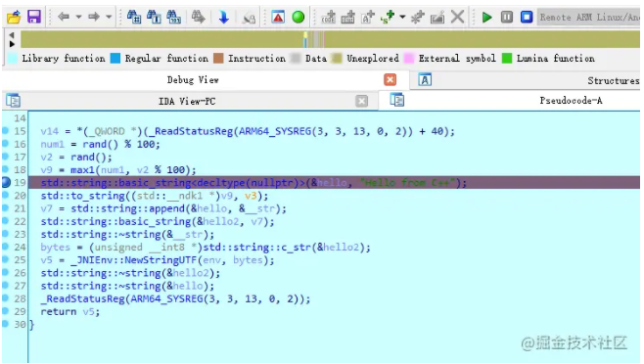Click the grey binoculars with arrow icon
Screen dimensions: 644x364
click(x=199, y=17)
